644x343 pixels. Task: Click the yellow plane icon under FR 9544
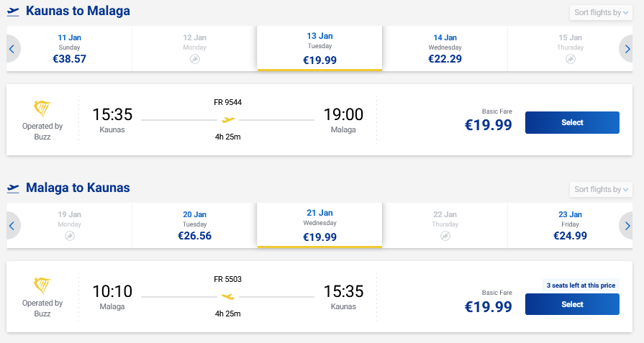228,120
